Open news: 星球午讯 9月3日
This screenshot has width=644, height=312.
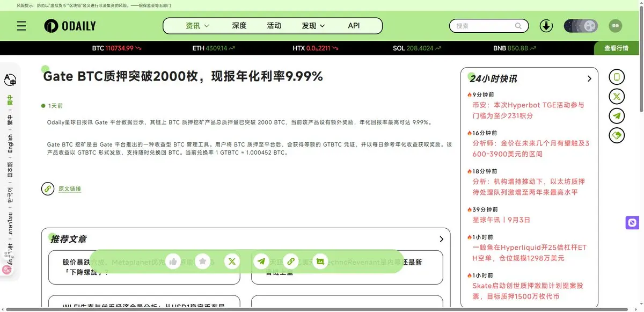point(501,220)
